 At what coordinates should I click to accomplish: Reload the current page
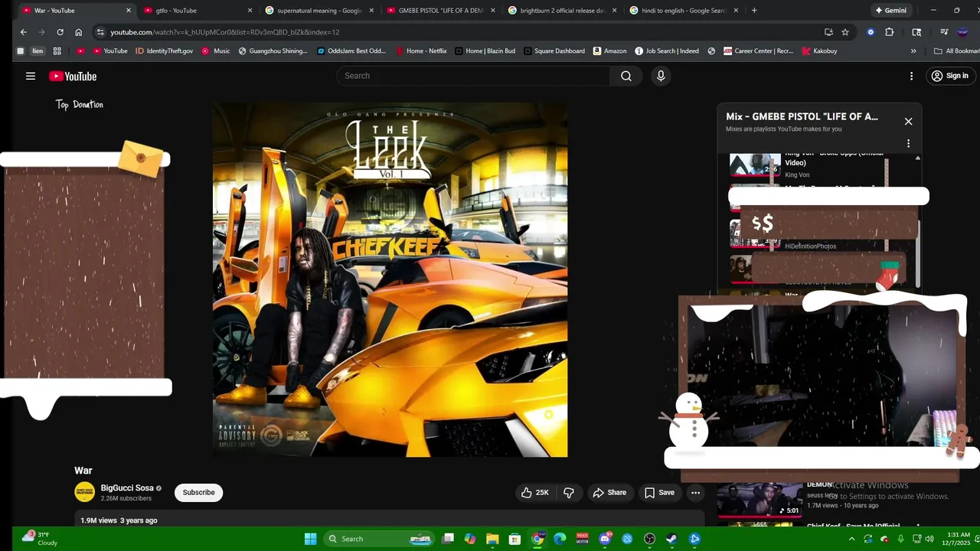pos(60,32)
